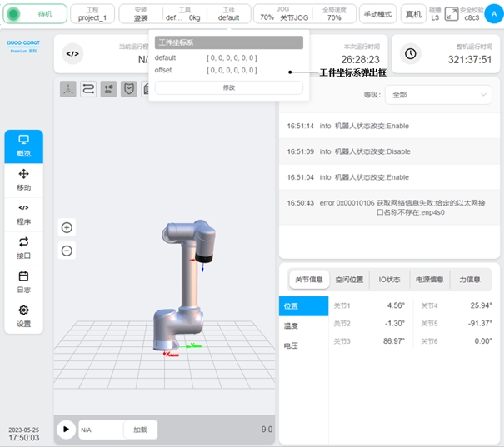Open the 工程 project_1 selector

point(92,14)
